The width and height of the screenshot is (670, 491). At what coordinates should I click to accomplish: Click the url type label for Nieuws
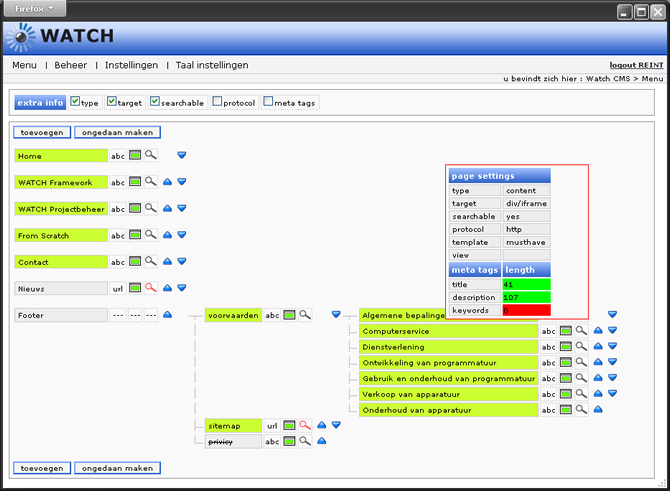coord(118,289)
